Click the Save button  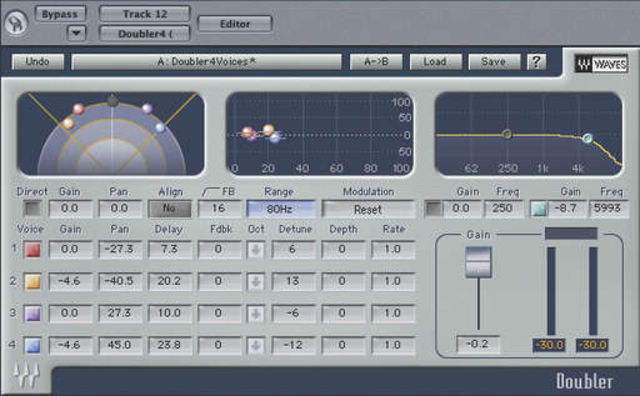click(x=494, y=62)
